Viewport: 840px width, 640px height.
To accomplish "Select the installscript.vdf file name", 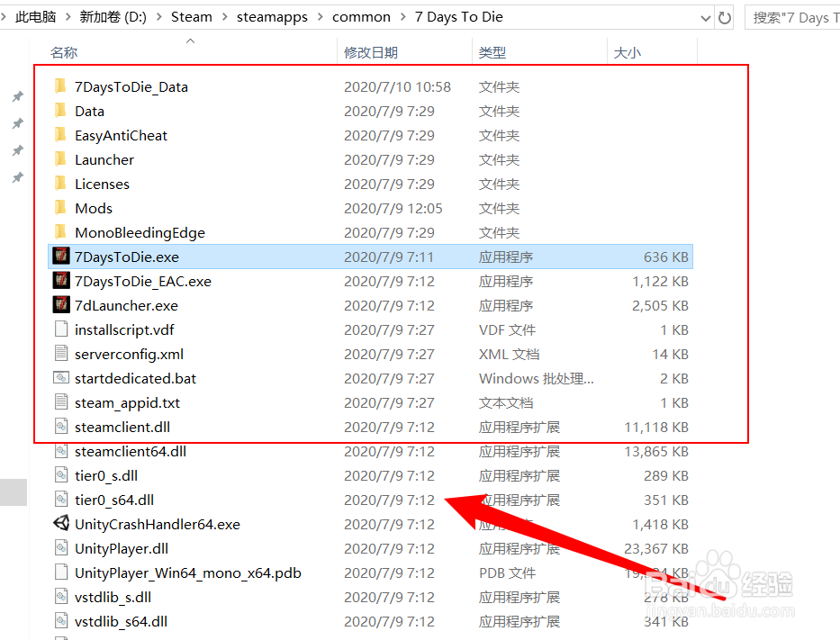I will 124,330.
